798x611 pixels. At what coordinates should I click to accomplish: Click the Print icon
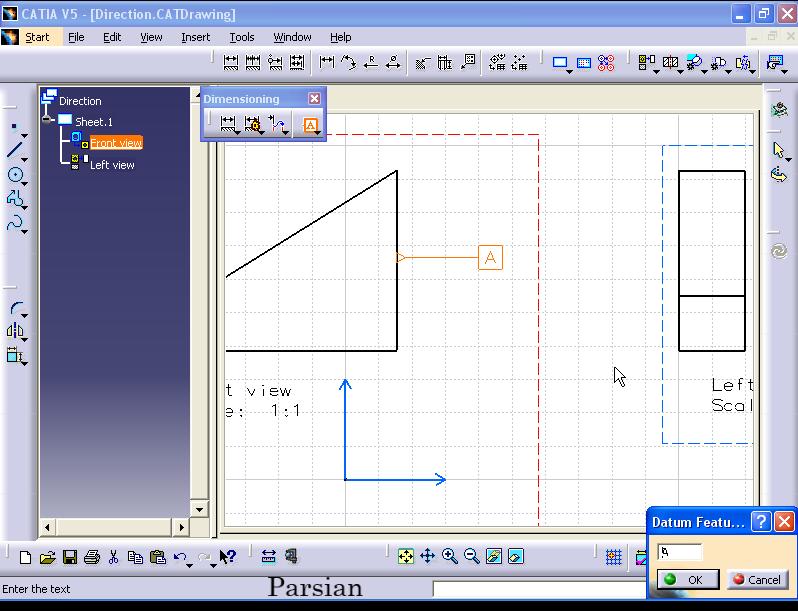[x=92, y=558]
